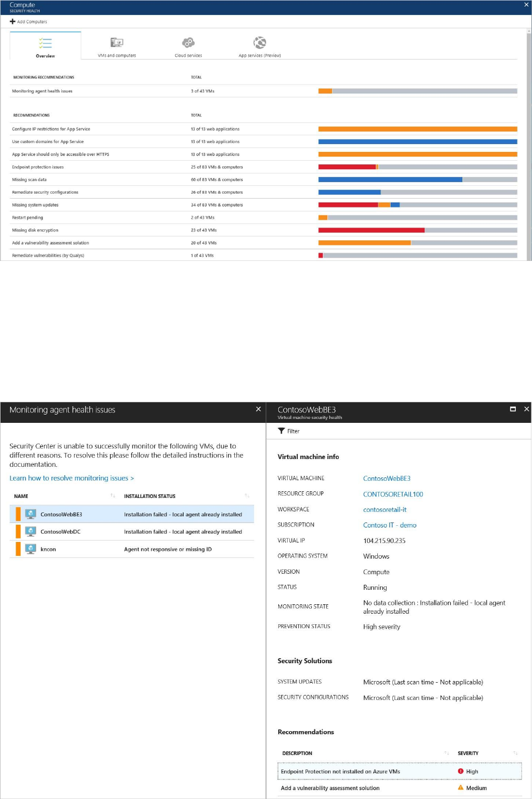This screenshot has width=532, height=799.
Task: Open contosoretail-it workspace link
Action: pyautogui.click(x=385, y=510)
